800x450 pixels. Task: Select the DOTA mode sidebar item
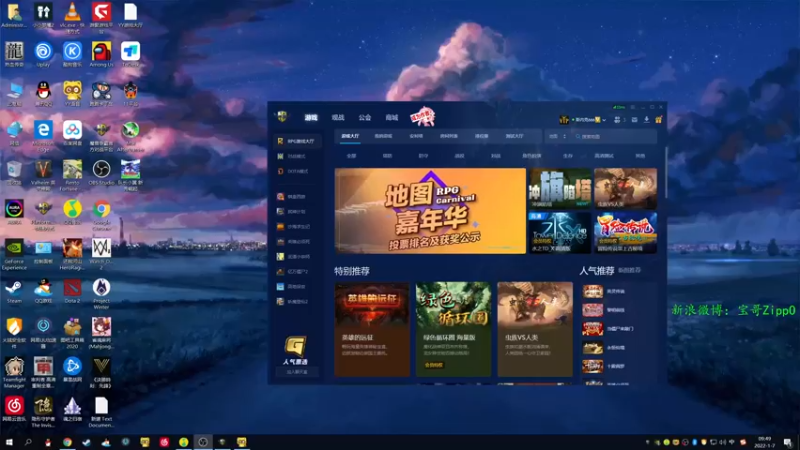[297, 171]
